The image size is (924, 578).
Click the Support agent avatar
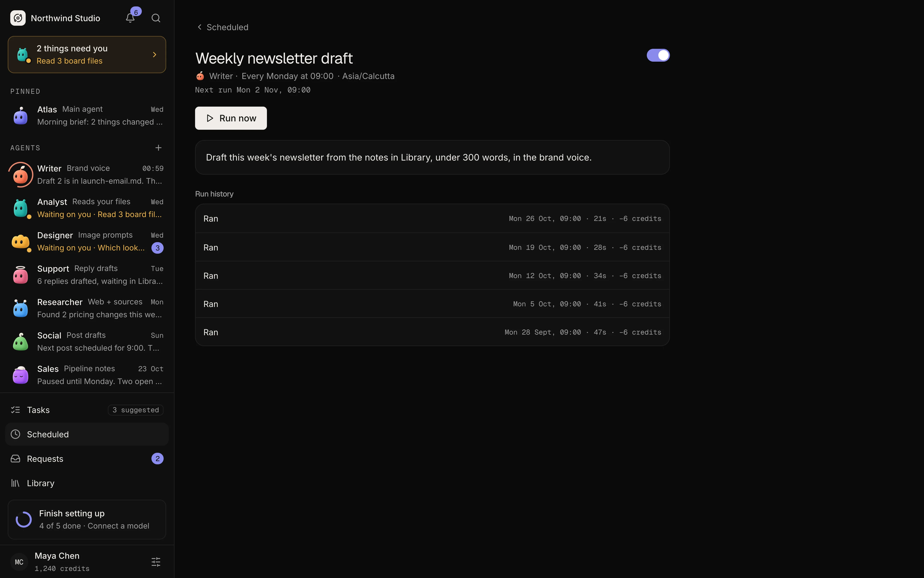click(x=21, y=275)
